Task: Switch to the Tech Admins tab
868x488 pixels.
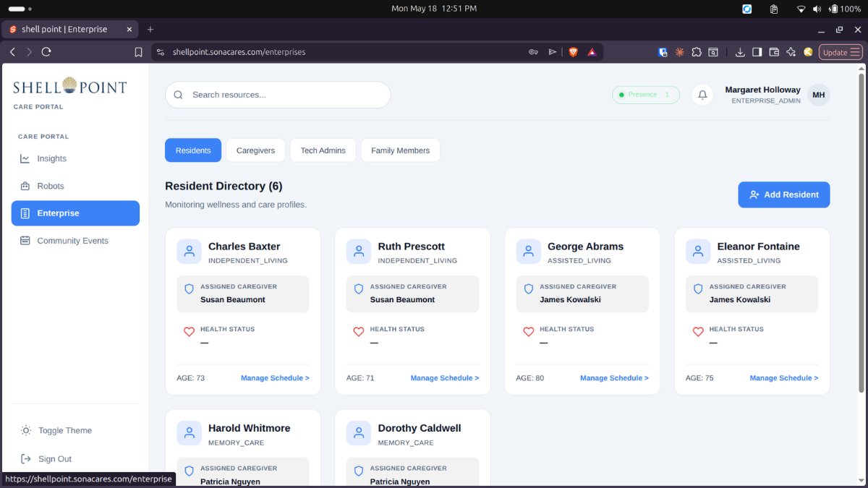Action: 323,150
